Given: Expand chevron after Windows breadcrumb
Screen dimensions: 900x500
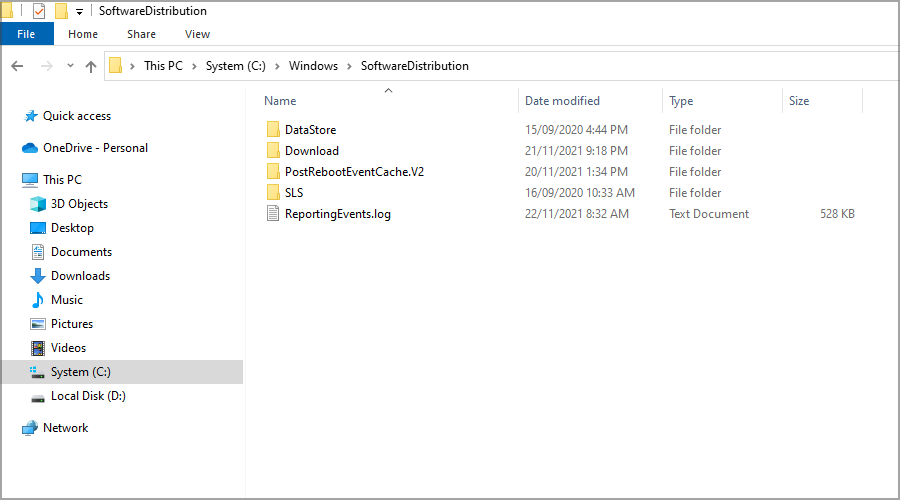Looking at the screenshot, I should (x=349, y=67).
